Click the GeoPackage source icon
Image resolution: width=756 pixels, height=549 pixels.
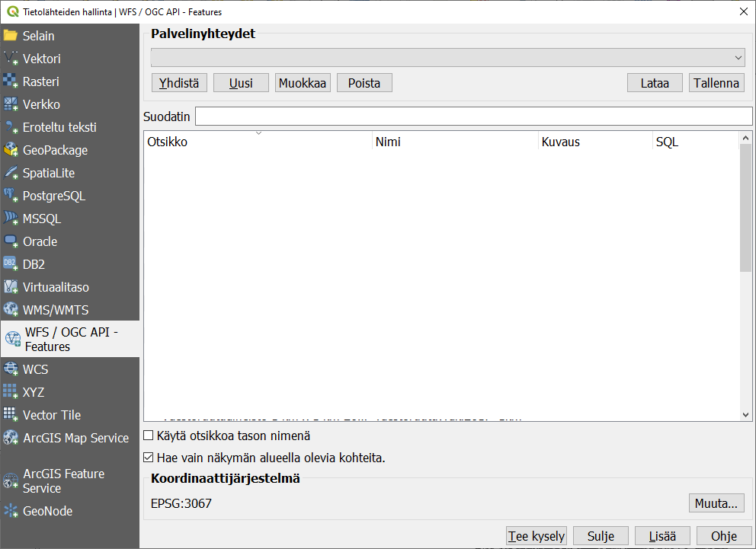(11, 150)
